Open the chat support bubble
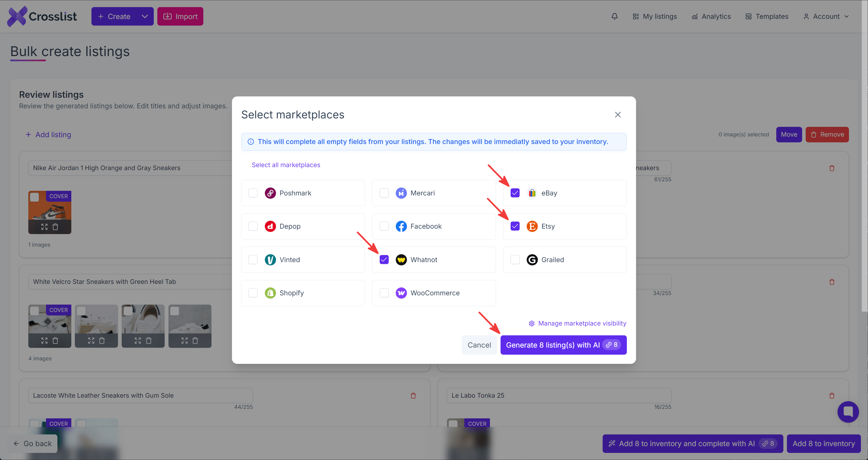Screen dimensions: 868x460 (848, 412)
